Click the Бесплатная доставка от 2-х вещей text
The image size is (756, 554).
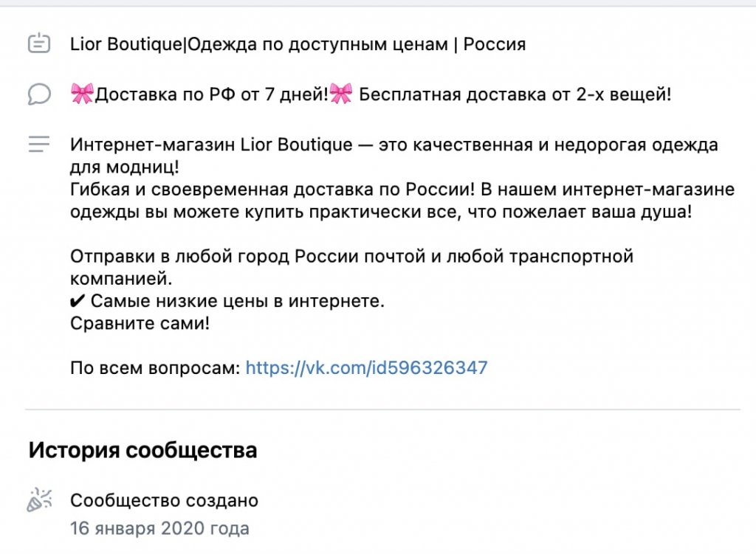[x=515, y=94]
